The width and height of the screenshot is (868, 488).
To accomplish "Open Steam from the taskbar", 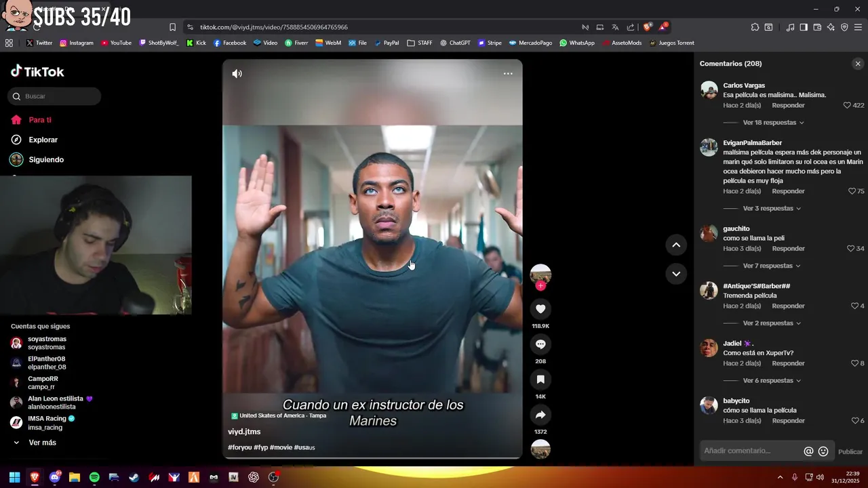I will coord(134,477).
